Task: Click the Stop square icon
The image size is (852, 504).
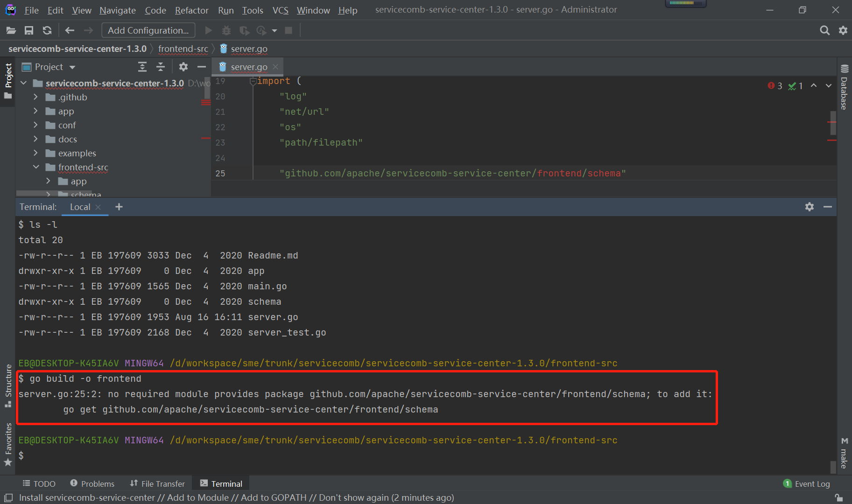Action: coord(289,30)
